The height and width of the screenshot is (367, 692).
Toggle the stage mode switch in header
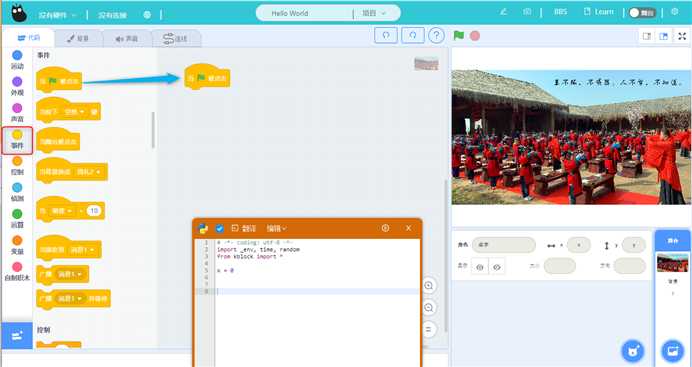tap(642, 13)
